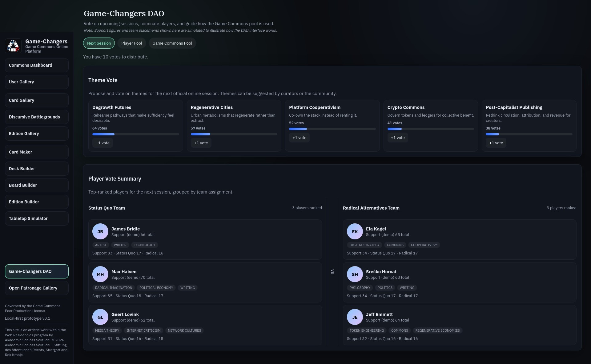Click the vertical 'VS' divider label
The image size is (591, 364).
click(332, 272)
